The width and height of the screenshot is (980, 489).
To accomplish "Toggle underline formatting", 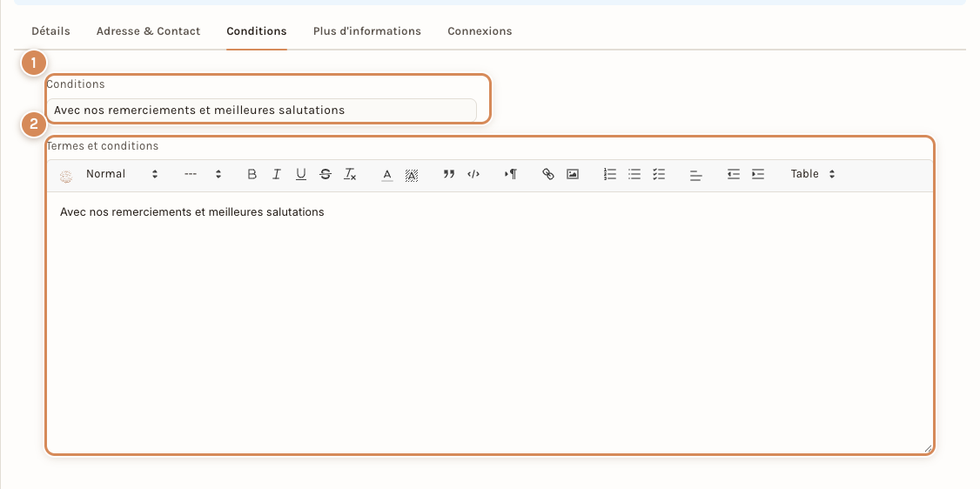I will pos(300,174).
